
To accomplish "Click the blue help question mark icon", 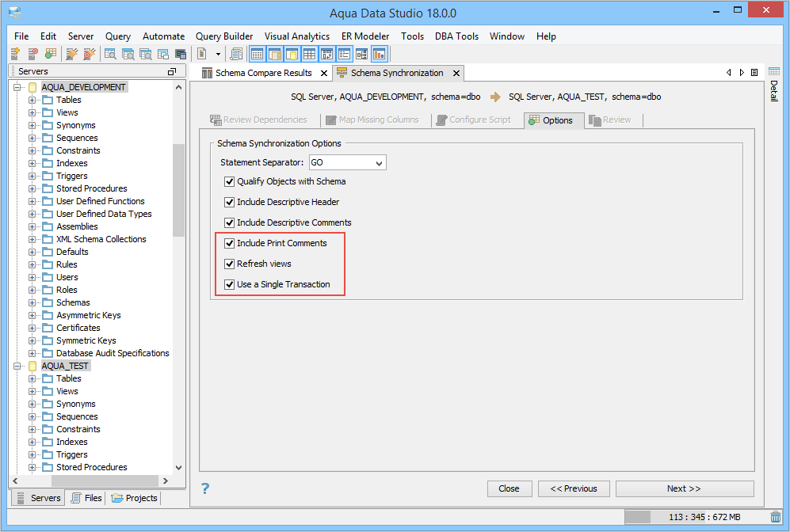I will coord(205,488).
